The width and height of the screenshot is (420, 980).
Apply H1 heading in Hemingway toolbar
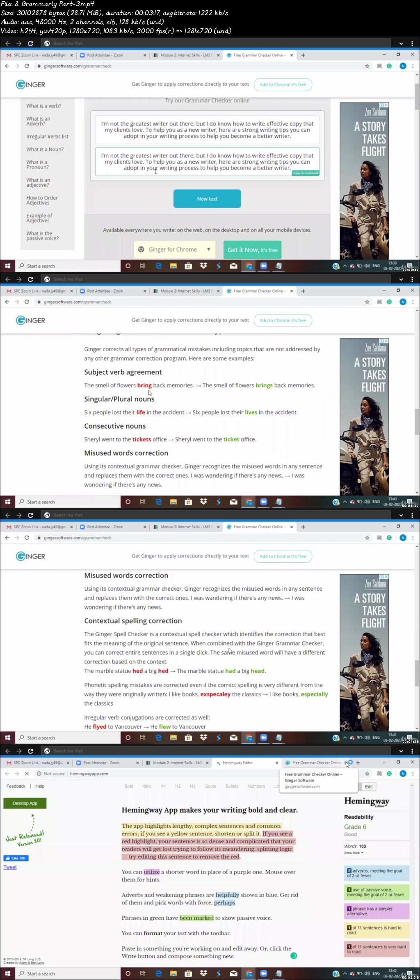point(163,786)
